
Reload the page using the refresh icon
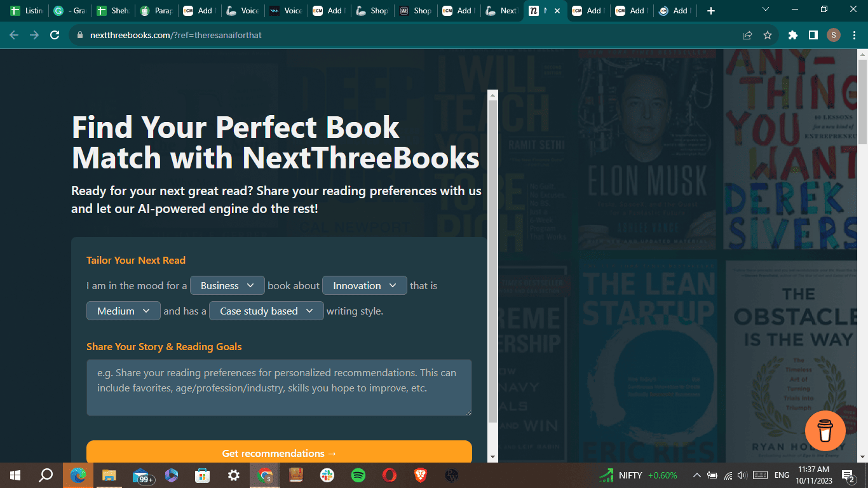pyautogui.click(x=55, y=36)
